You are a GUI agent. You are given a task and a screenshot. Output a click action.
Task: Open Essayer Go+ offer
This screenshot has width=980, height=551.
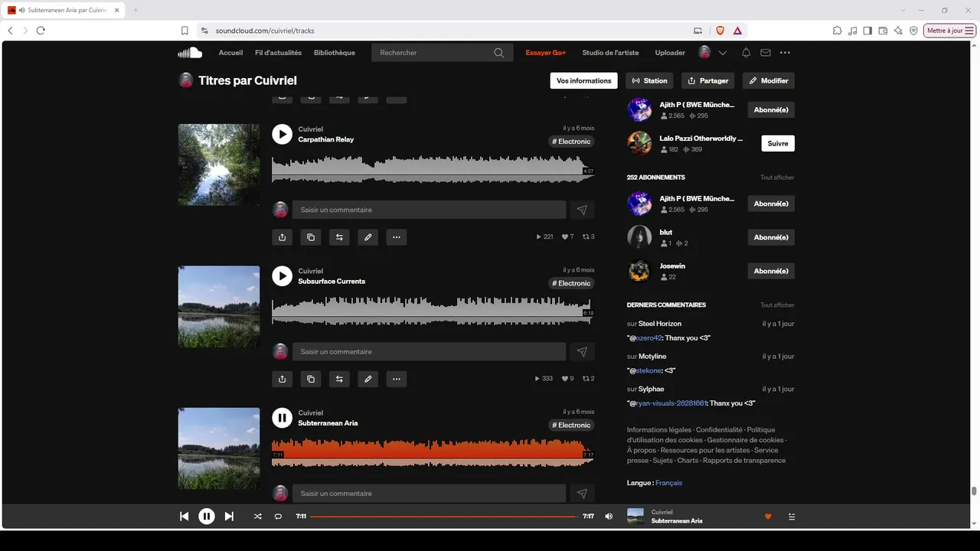[x=545, y=53]
